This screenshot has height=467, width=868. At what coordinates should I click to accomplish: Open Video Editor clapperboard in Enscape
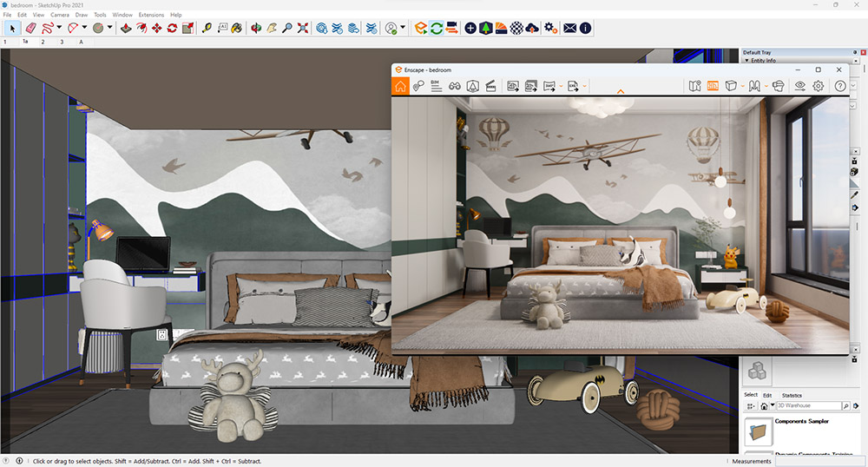click(490, 86)
